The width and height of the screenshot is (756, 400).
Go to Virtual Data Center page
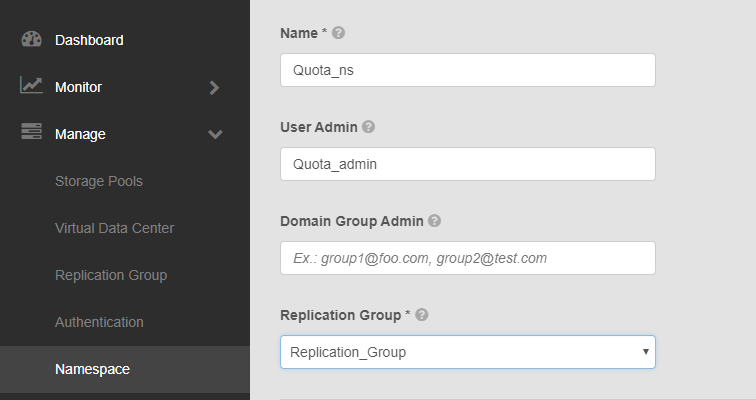(114, 228)
